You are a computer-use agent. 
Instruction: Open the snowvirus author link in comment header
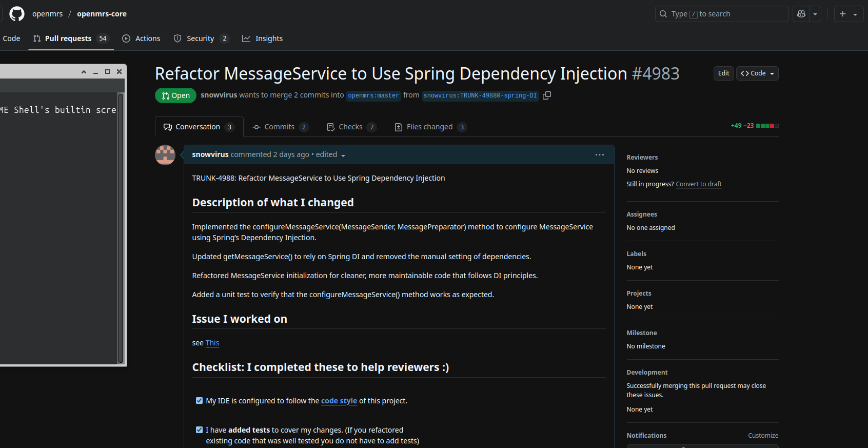210,154
